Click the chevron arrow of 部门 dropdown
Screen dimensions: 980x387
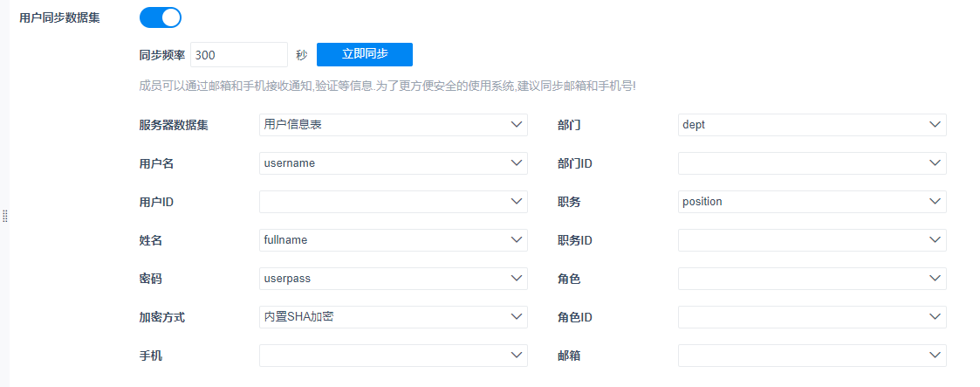(x=935, y=125)
